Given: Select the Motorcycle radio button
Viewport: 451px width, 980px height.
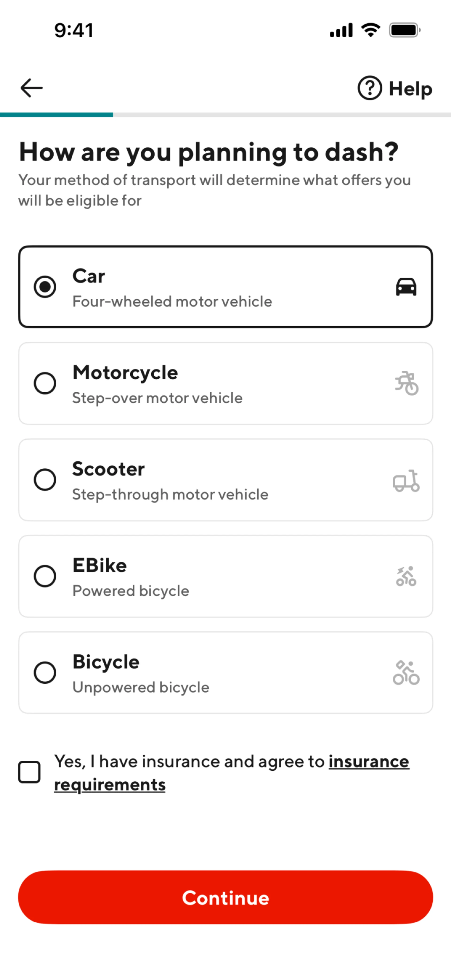Looking at the screenshot, I should click(x=45, y=383).
